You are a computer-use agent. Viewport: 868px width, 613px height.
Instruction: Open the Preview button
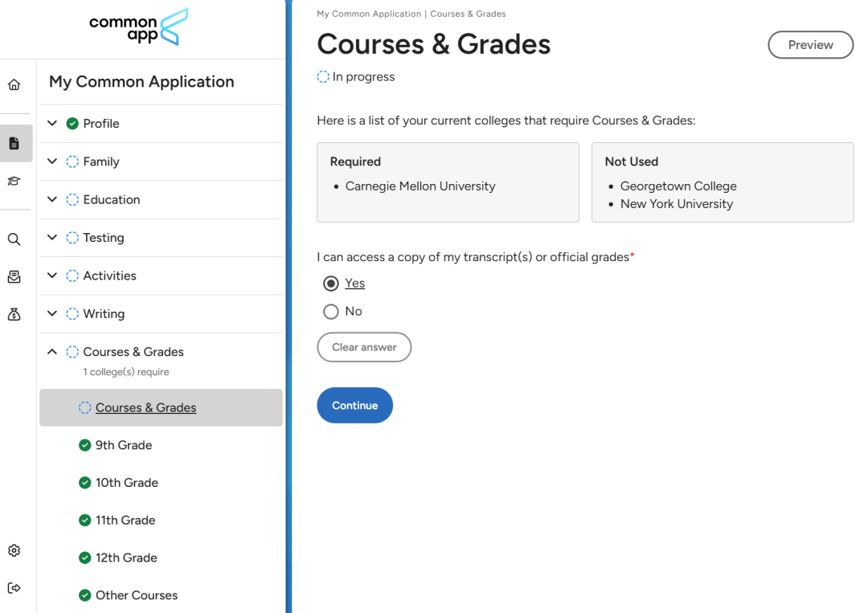(810, 45)
